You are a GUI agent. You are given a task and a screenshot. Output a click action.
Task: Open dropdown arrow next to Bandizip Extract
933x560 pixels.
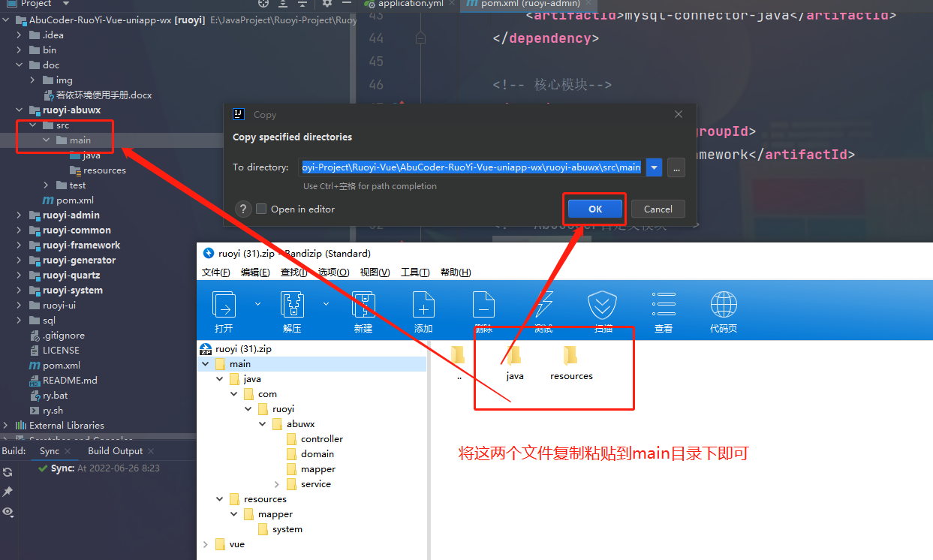coord(326,304)
